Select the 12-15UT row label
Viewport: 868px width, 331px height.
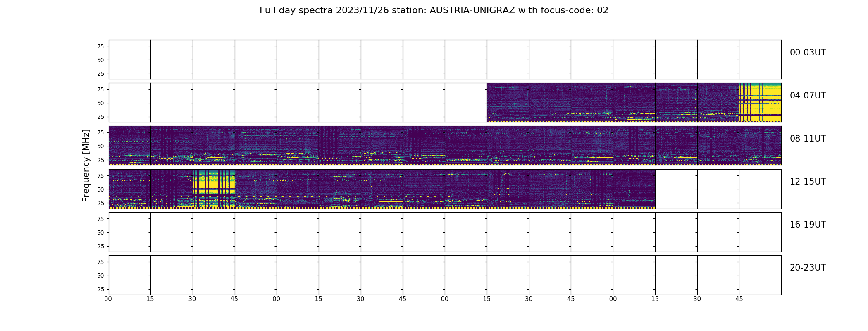808,182
